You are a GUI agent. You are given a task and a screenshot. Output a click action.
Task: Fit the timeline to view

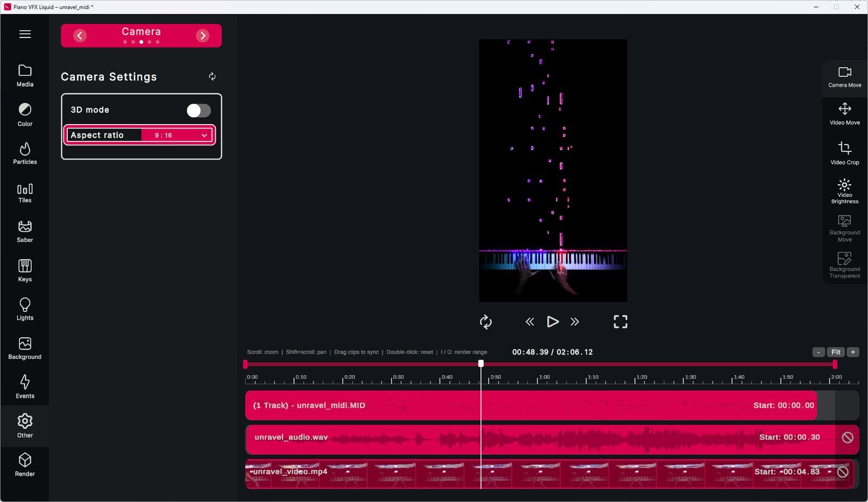(836, 352)
